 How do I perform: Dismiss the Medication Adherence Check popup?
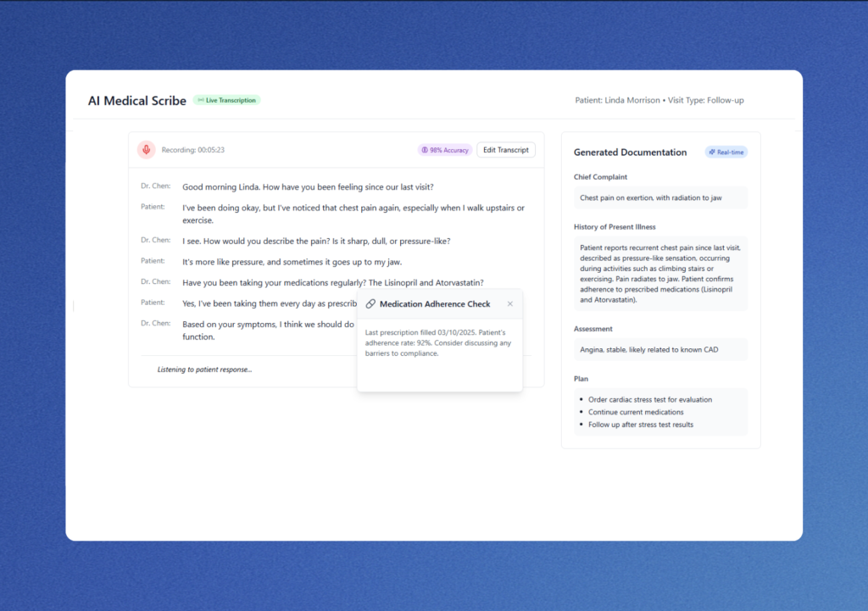point(510,303)
